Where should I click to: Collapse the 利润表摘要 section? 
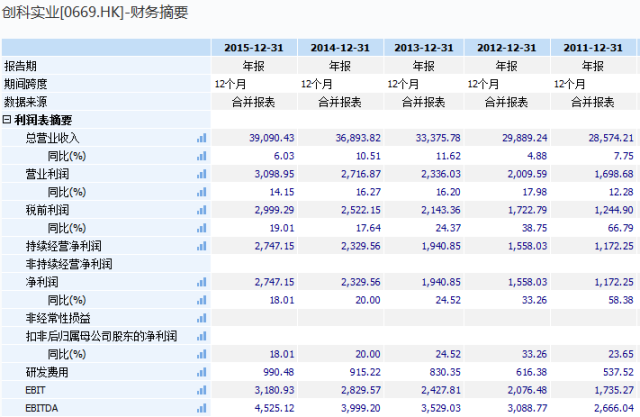7,120
